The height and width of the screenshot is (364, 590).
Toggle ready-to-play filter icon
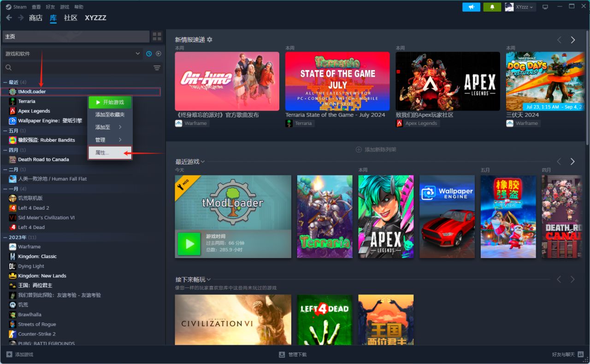pyautogui.click(x=158, y=54)
